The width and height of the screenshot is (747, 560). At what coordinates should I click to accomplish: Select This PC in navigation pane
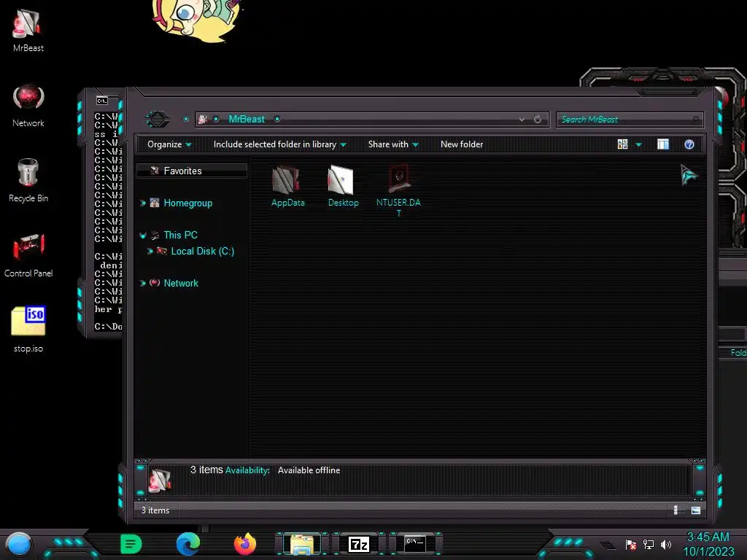[x=181, y=235]
